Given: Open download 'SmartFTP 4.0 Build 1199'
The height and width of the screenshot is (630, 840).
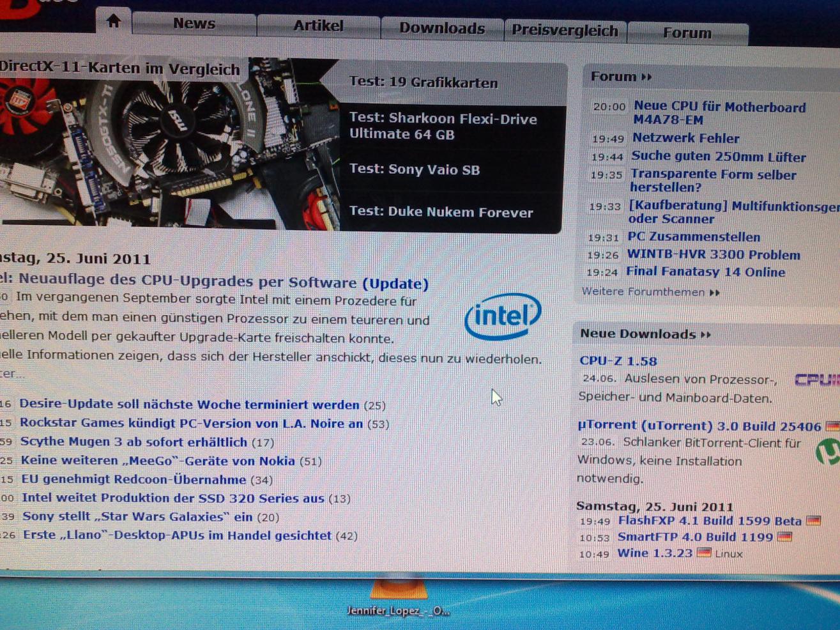Looking at the screenshot, I should [x=695, y=537].
